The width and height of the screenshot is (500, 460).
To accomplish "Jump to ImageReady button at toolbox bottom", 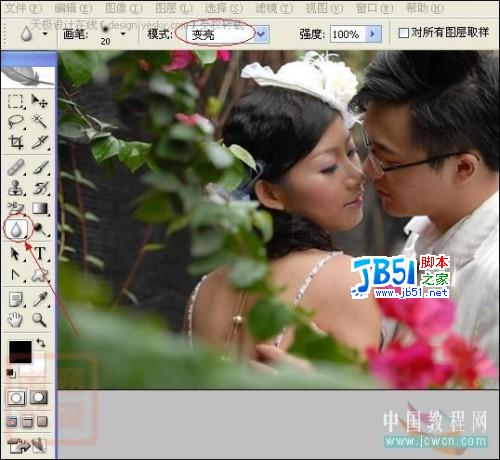I will (27, 446).
